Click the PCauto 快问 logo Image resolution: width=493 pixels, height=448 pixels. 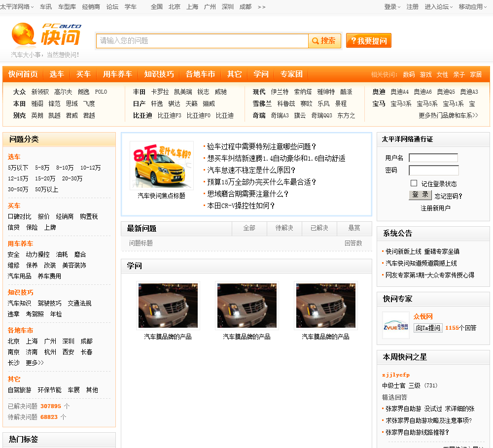[x=46, y=34]
